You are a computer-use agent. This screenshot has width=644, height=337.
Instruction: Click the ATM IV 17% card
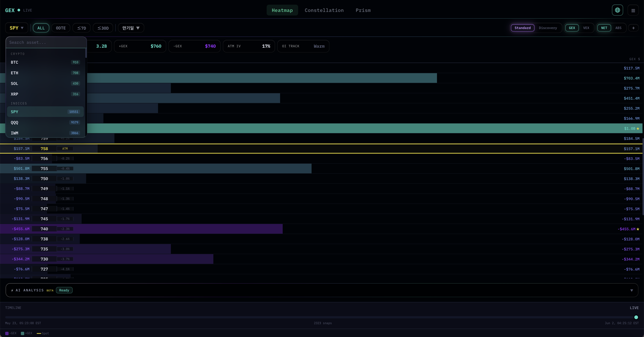pyautogui.click(x=249, y=46)
